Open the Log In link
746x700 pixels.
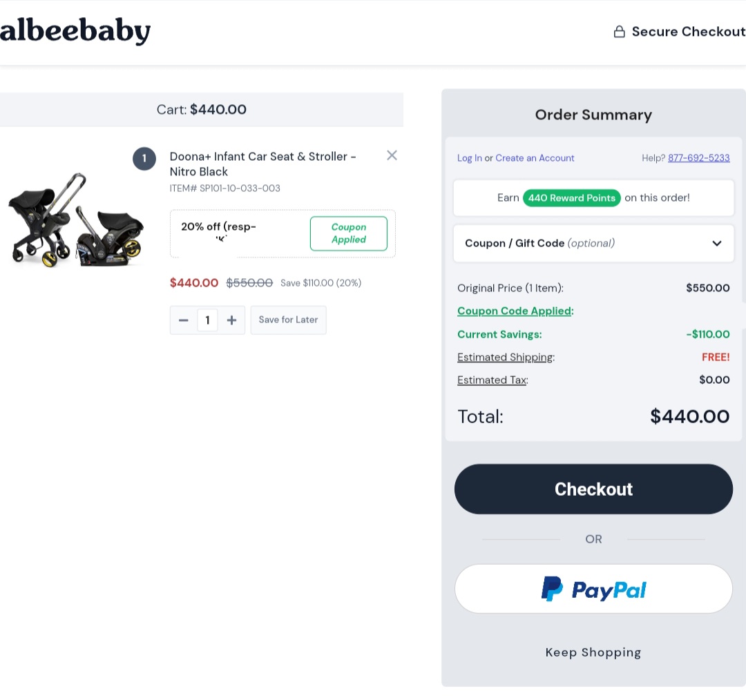(470, 158)
